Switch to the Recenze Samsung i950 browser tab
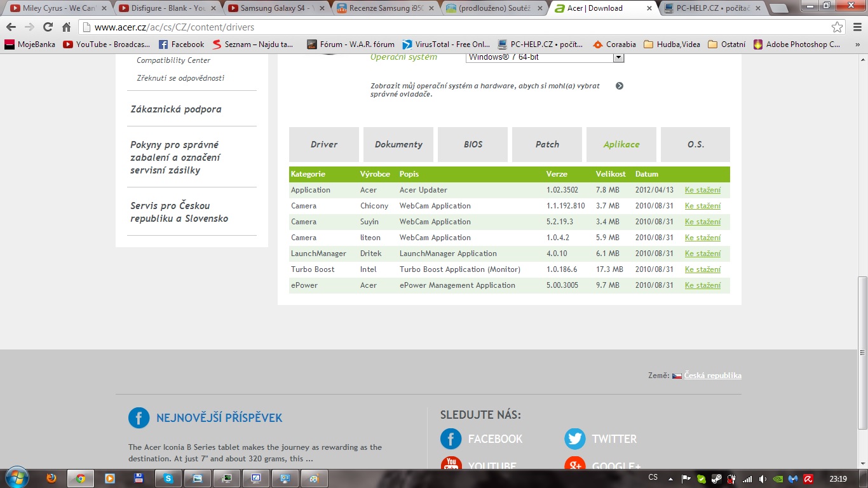 click(x=384, y=8)
